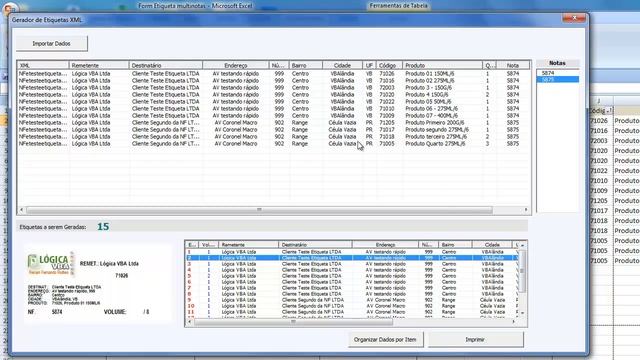Click cell 71017 in Excel sheet behind dialog
The image size is (640, 360).
[600, 211]
